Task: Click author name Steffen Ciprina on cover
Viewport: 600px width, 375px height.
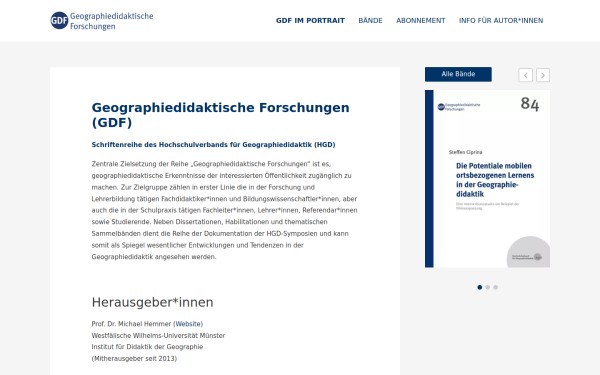Action: click(x=465, y=152)
